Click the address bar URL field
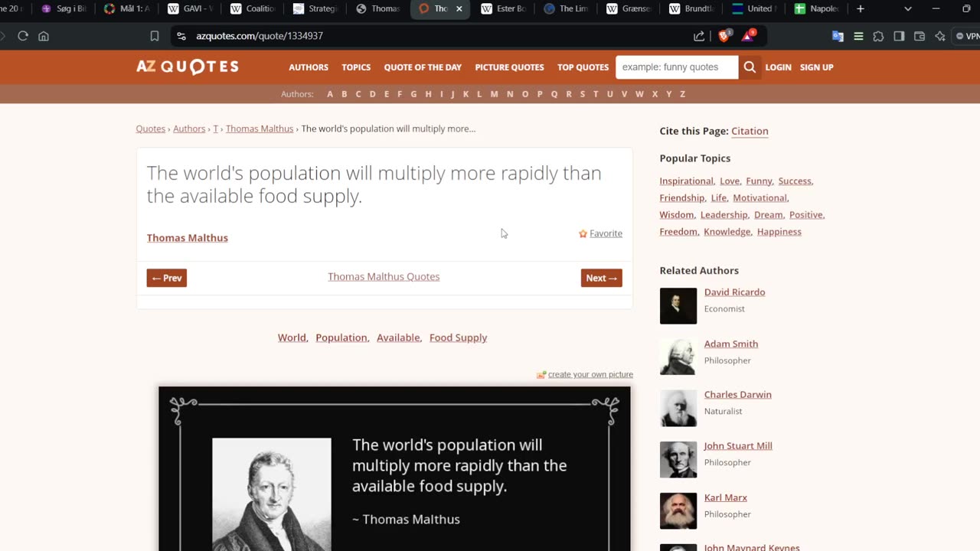The width and height of the screenshot is (980, 551). coord(436,36)
